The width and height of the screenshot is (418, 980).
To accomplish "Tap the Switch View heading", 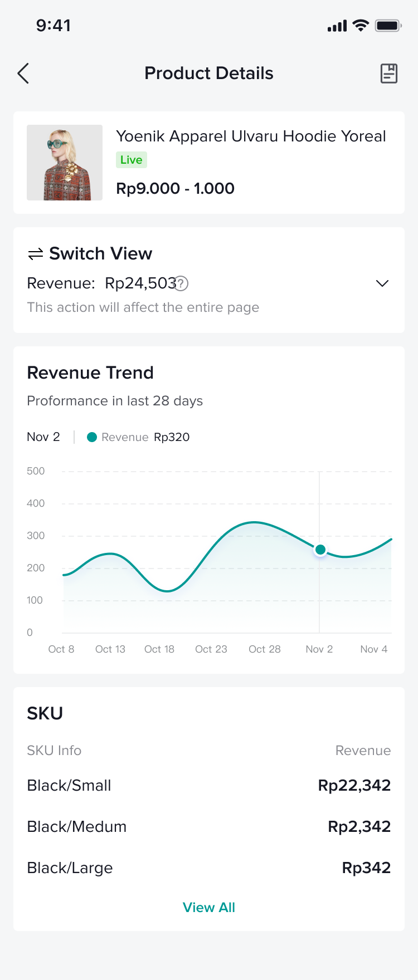I will coord(100,254).
